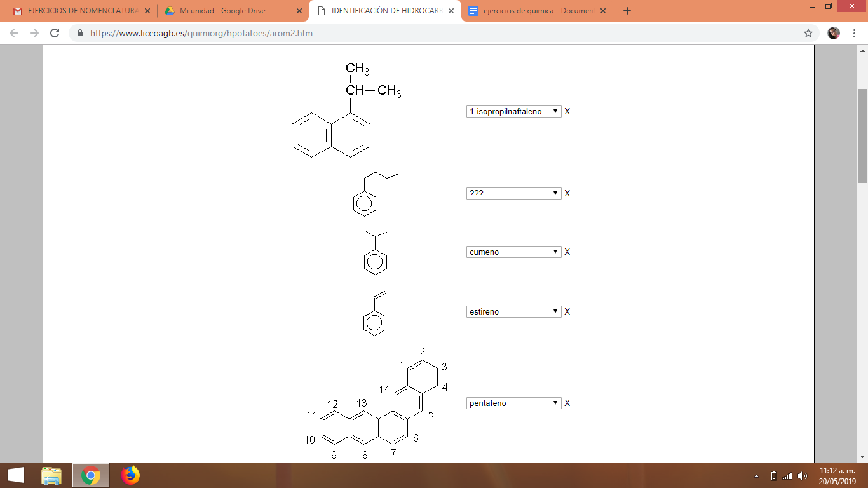Open the cumeno dropdown
The height and width of the screenshot is (488, 868).
(x=513, y=252)
